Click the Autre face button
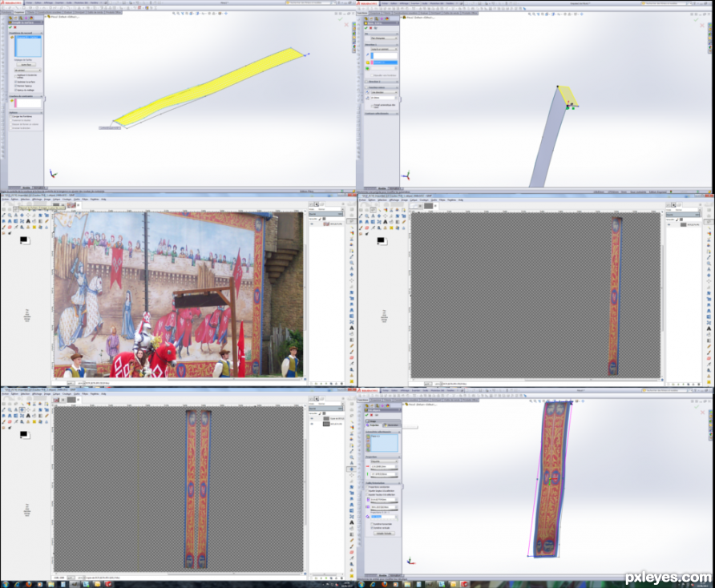Screen dimensions: 715x588 [x=26, y=65]
